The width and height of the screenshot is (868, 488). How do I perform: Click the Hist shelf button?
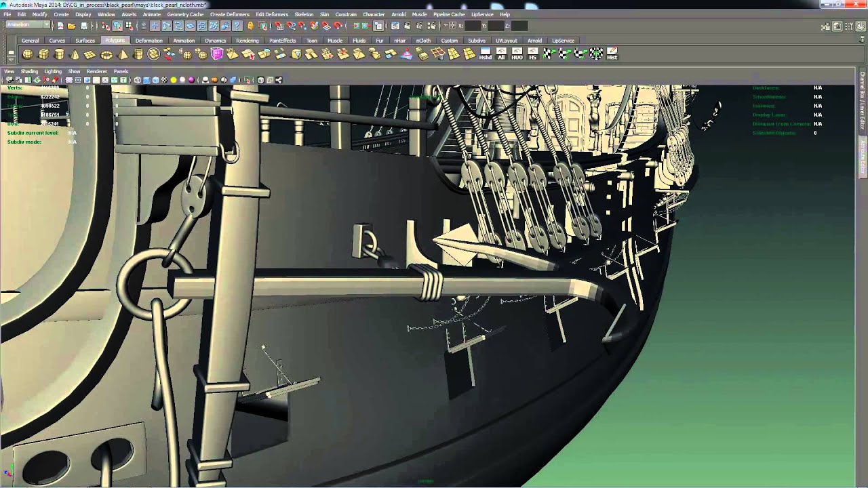point(612,54)
